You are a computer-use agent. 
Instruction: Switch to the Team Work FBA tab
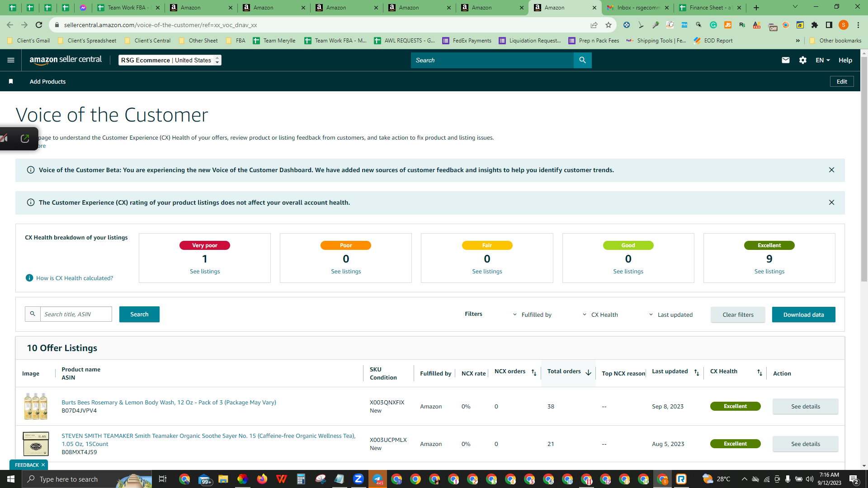(128, 8)
